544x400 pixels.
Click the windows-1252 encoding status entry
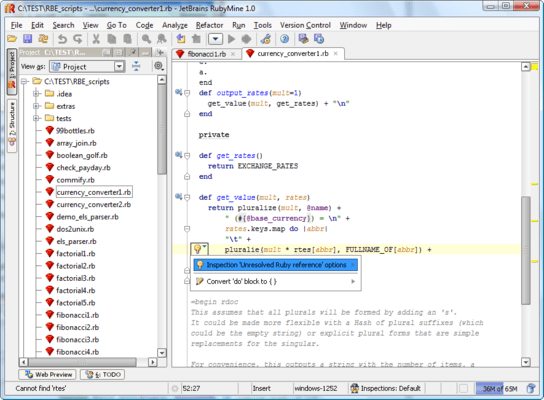tap(316, 388)
